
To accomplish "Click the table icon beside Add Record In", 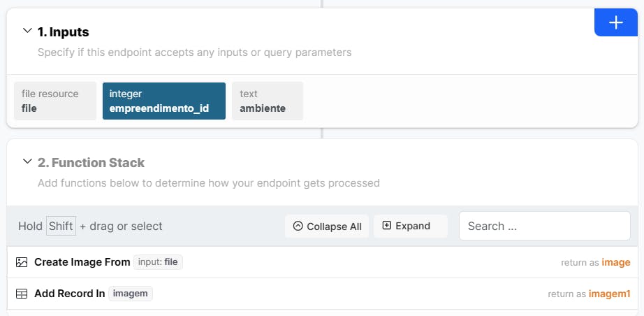I will pyautogui.click(x=22, y=294).
